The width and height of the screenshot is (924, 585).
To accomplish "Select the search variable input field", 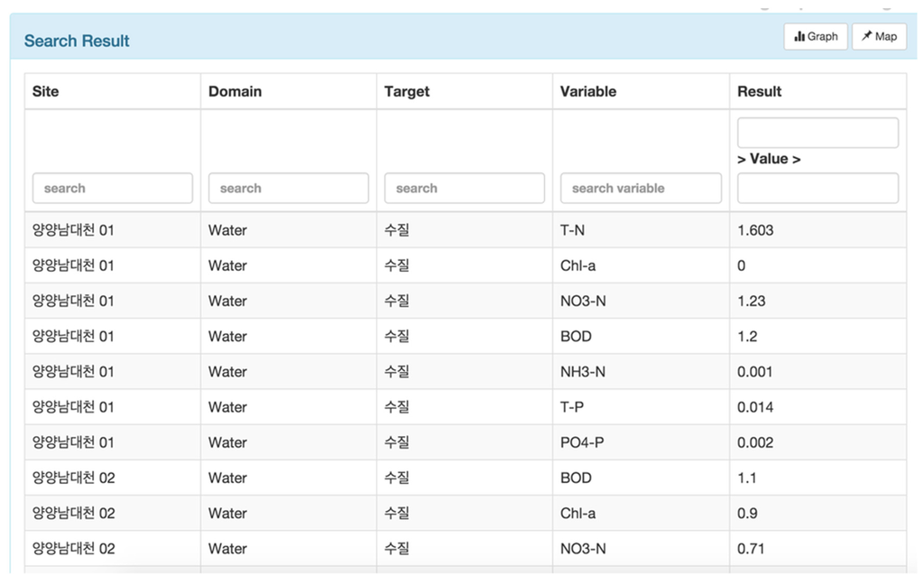I will [641, 188].
